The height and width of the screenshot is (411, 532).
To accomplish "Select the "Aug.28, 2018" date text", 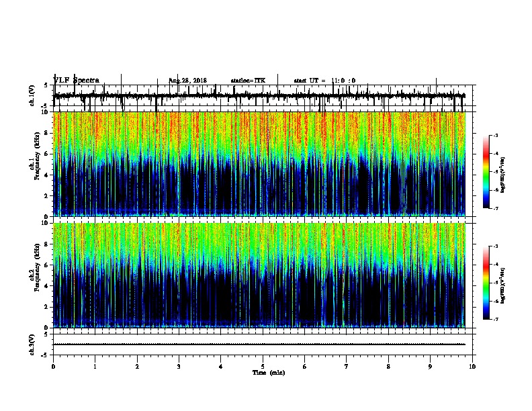I will [x=187, y=81].
